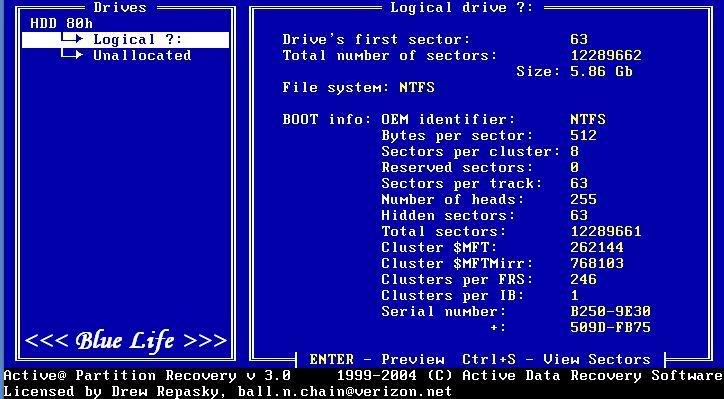Click Drive's first sector: label

376,40
